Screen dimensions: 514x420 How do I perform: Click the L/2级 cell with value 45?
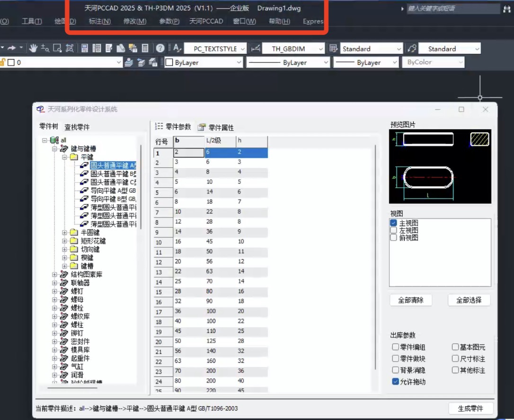(220, 241)
